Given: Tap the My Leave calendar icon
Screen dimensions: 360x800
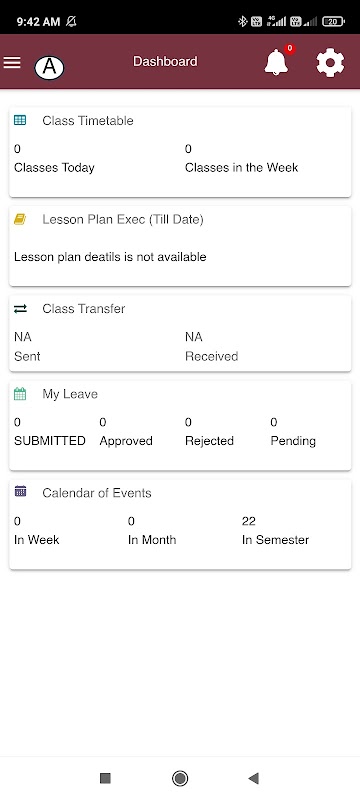Looking at the screenshot, I should pos(20,394).
